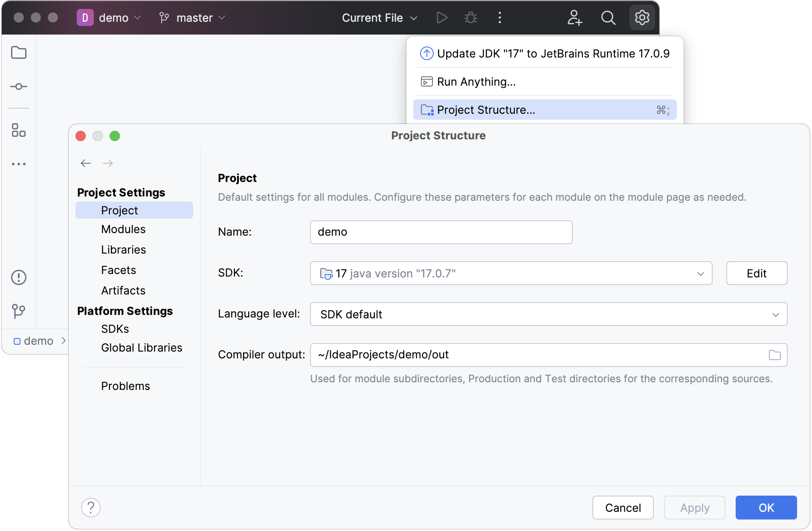Click the Apply button
Viewport: 812px width, 531px height.
point(694,508)
